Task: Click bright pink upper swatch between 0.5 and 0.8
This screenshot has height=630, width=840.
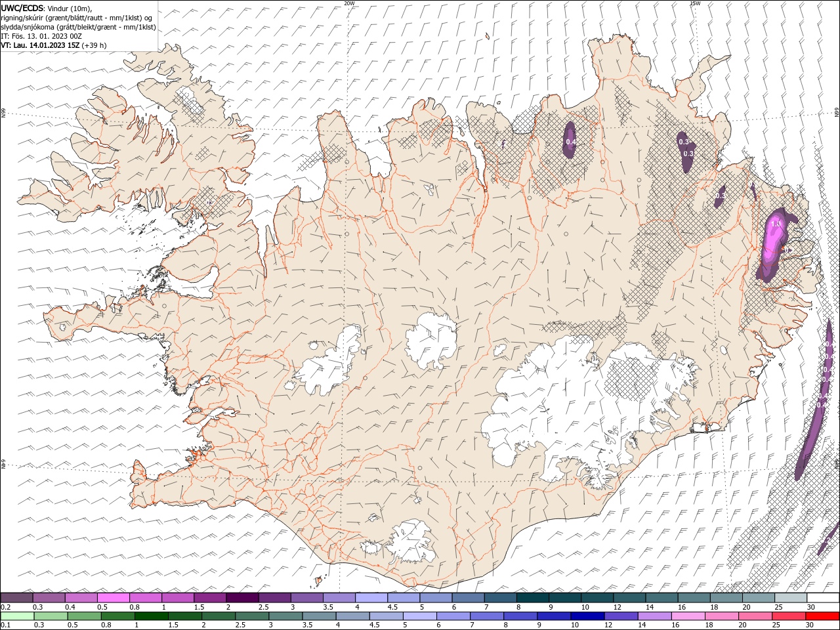Action: [113, 598]
